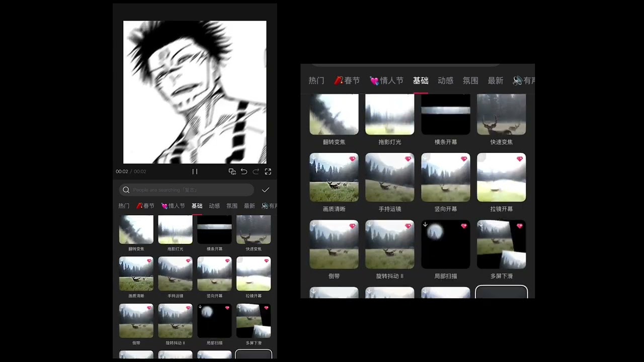Switch to the 氛围 tab on the left phone
This screenshot has height=362, width=644.
click(232, 206)
